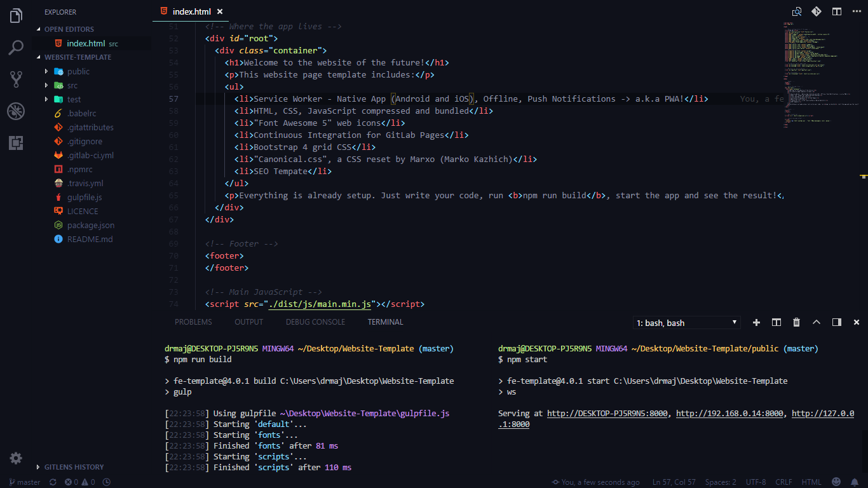The width and height of the screenshot is (868, 488).
Task: Click the master branch indicator in status bar
Action: (25, 482)
